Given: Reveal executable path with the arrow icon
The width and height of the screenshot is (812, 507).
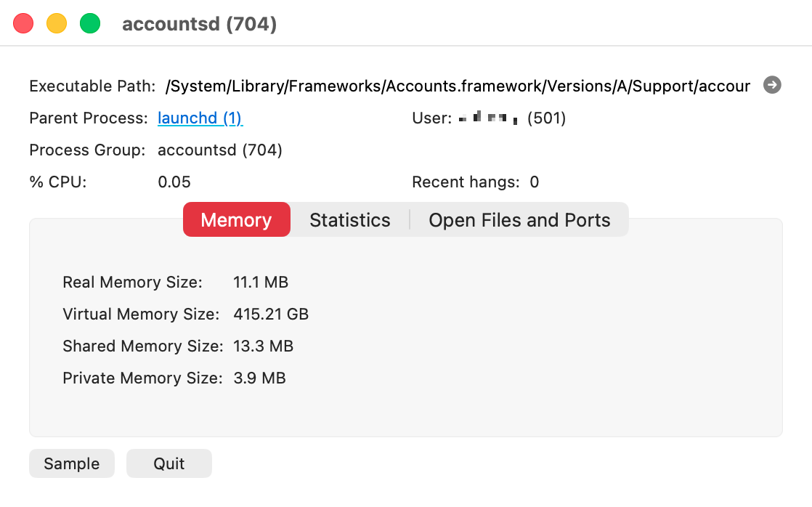Looking at the screenshot, I should click(771, 85).
